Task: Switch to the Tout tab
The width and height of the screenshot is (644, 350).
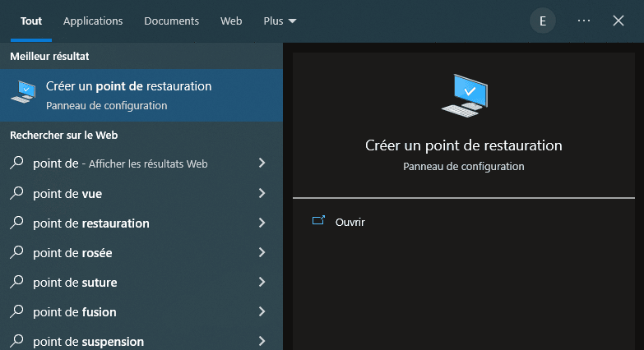Action: coord(31,21)
